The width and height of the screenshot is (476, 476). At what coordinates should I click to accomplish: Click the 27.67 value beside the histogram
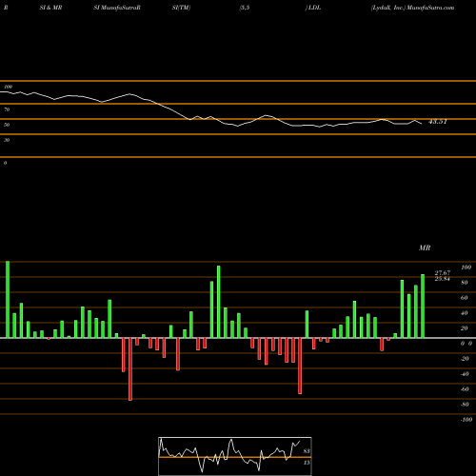[443, 273]
